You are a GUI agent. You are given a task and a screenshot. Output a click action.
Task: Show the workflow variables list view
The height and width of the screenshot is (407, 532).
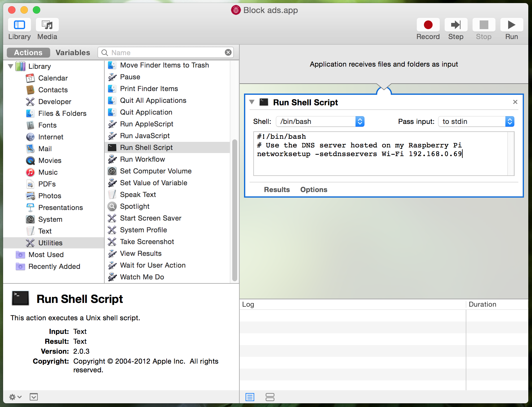[x=270, y=397]
